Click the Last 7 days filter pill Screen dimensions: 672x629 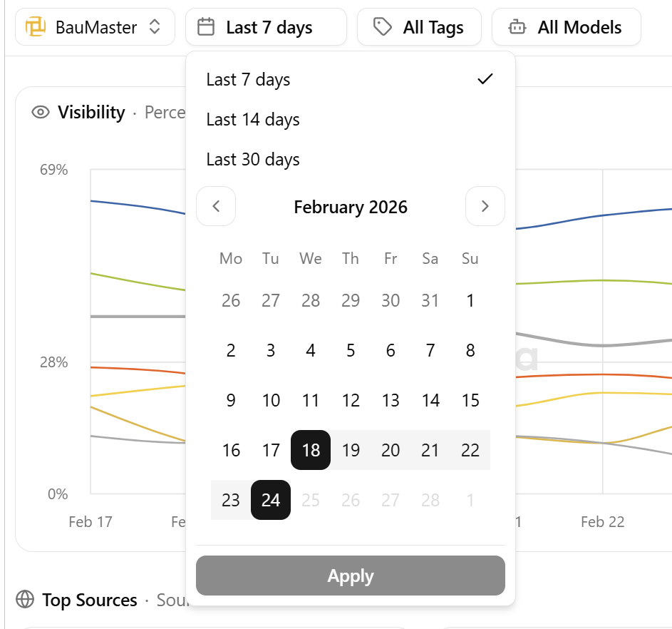point(266,26)
